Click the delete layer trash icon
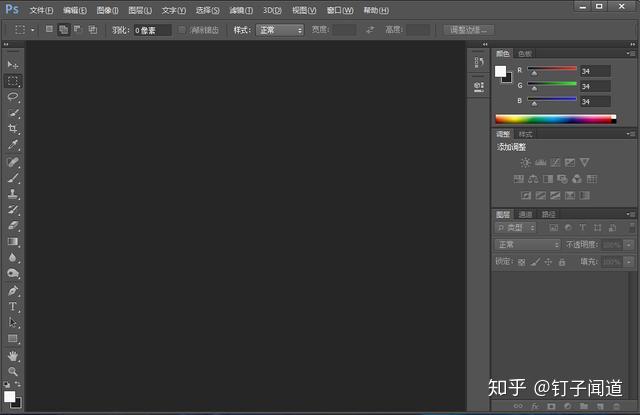Viewport: 640px width, 415px height. click(x=616, y=406)
